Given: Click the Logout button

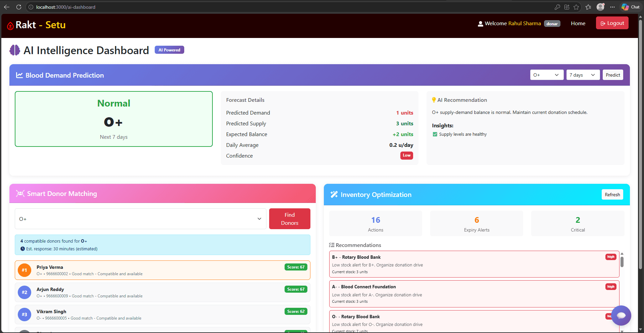Looking at the screenshot, I should coord(612,23).
